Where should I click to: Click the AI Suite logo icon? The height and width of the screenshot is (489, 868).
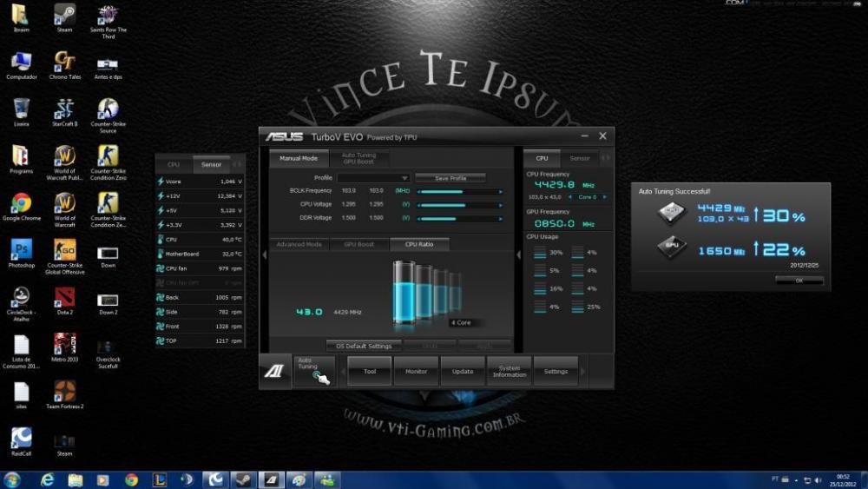coord(274,372)
